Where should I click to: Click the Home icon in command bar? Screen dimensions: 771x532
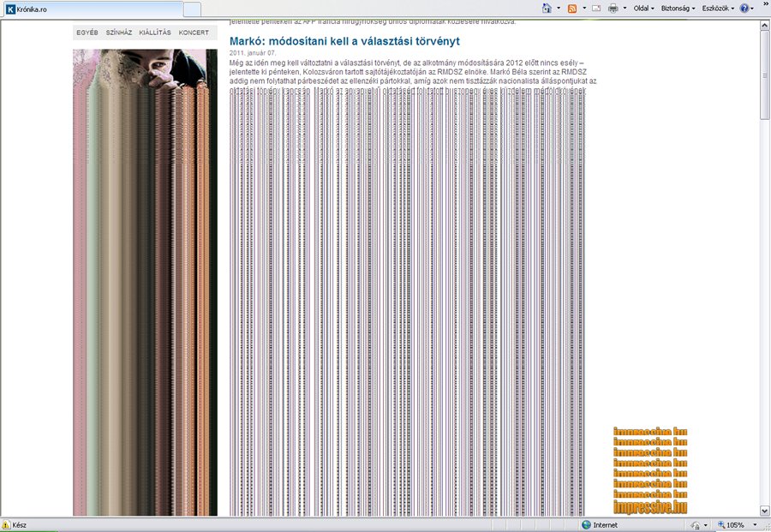coord(547,8)
